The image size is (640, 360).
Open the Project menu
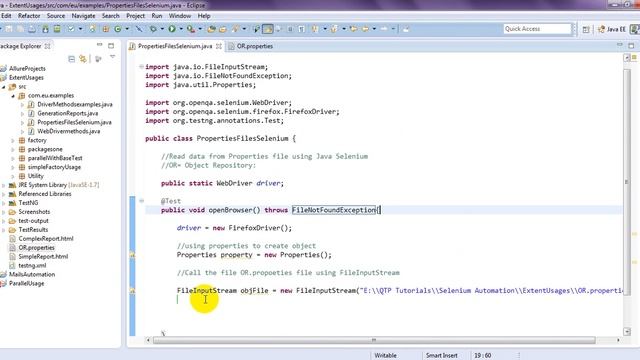tap(136, 16)
